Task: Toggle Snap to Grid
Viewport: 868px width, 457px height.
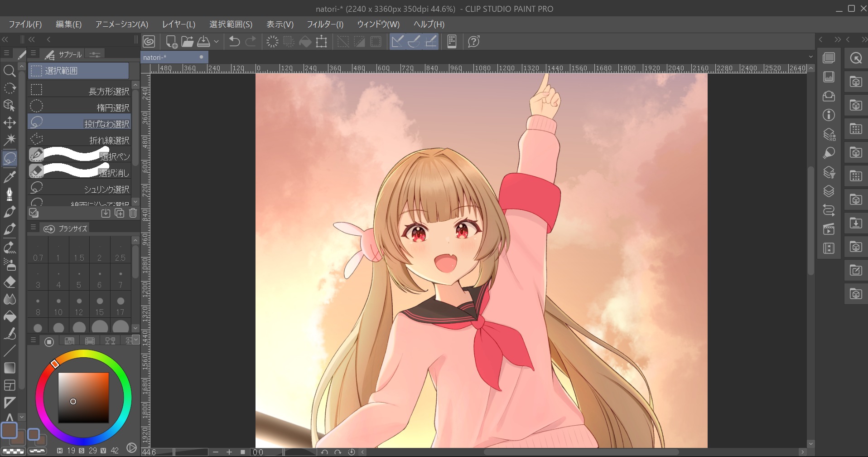Action: (x=431, y=42)
